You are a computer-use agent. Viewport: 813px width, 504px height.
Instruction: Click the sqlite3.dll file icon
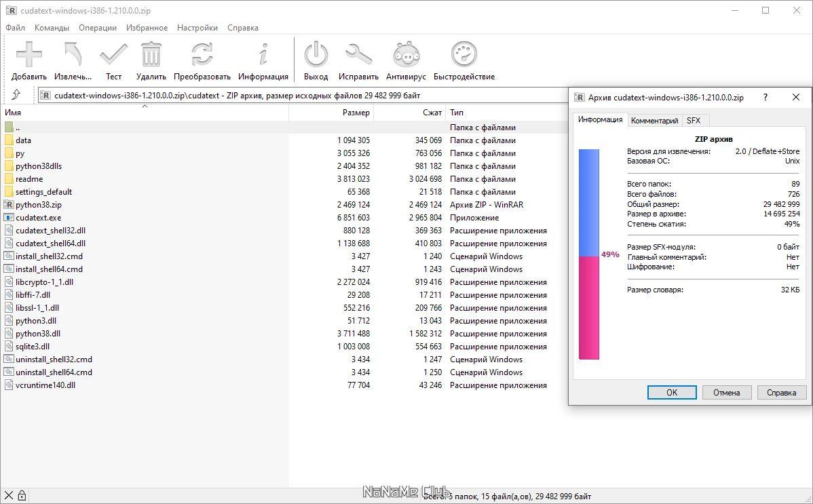[9, 347]
